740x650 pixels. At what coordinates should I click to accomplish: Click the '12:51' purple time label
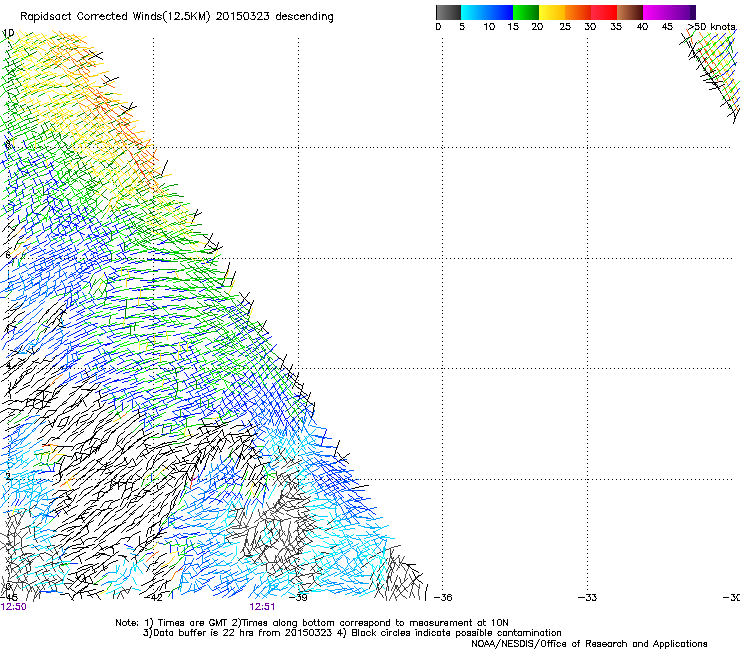point(262,607)
